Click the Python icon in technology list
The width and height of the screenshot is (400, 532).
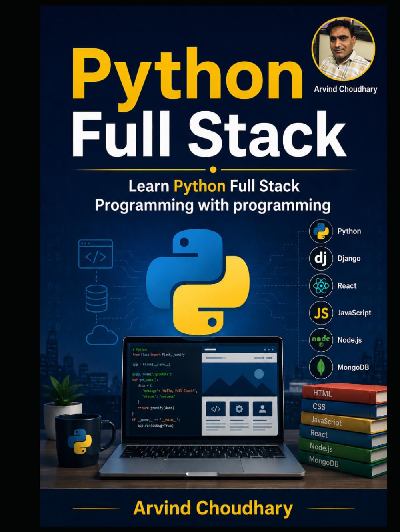pos(321,231)
